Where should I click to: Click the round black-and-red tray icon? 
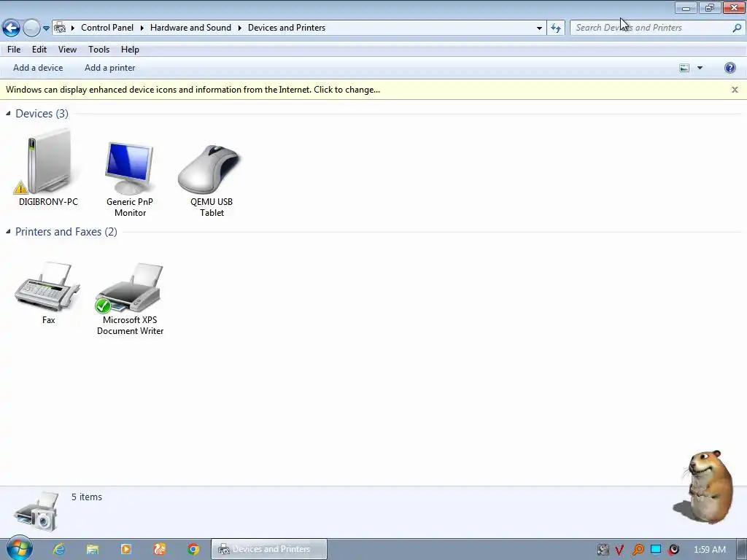pyautogui.click(x=673, y=550)
